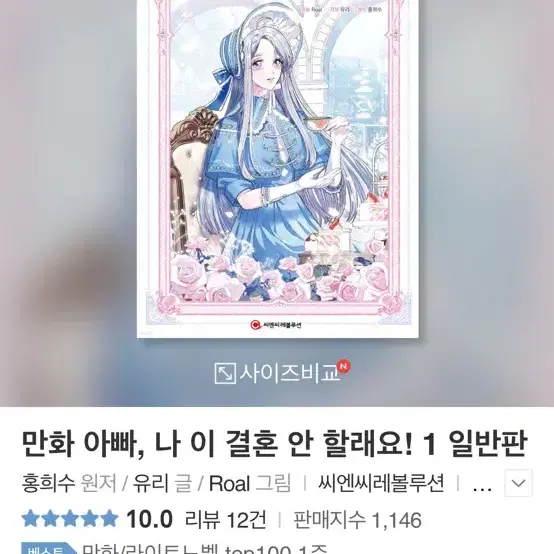Click the title 만화 아빠, 나 이 결혼 안 할래요! 1 일반판
Image resolution: width=554 pixels, height=554 pixels.
pyautogui.click(x=275, y=444)
